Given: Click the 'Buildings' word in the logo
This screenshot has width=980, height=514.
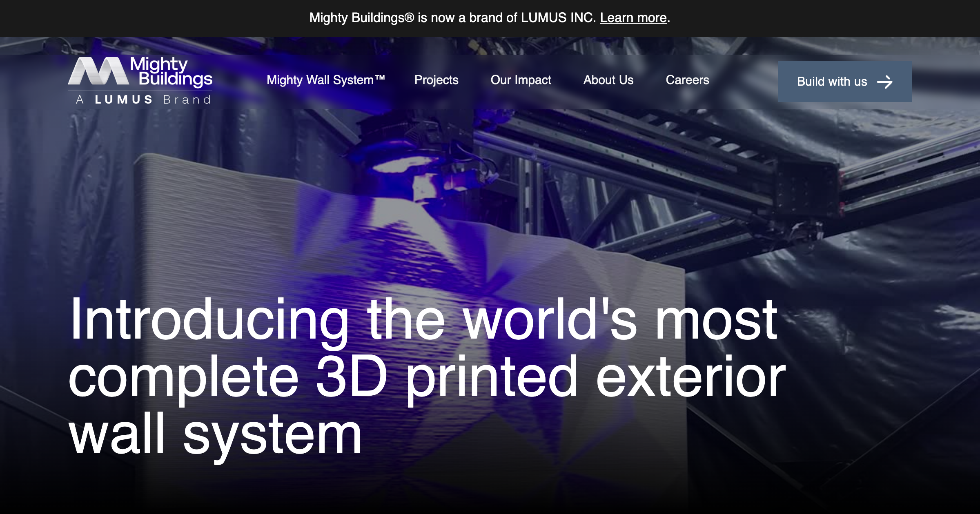Looking at the screenshot, I should tap(176, 78).
